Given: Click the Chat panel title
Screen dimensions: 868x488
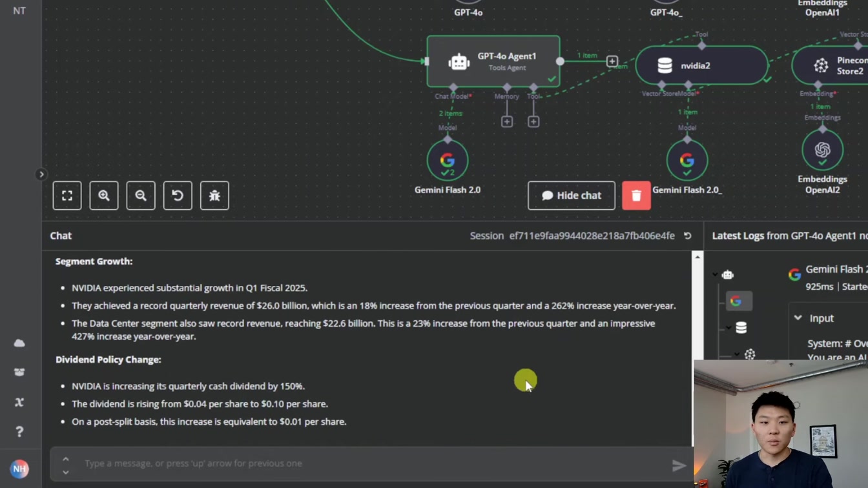Looking at the screenshot, I should coord(61,236).
